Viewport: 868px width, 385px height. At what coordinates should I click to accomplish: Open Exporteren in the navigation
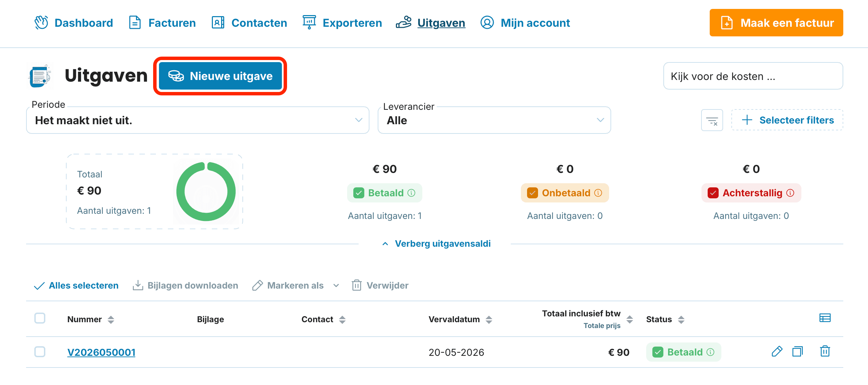(x=342, y=23)
